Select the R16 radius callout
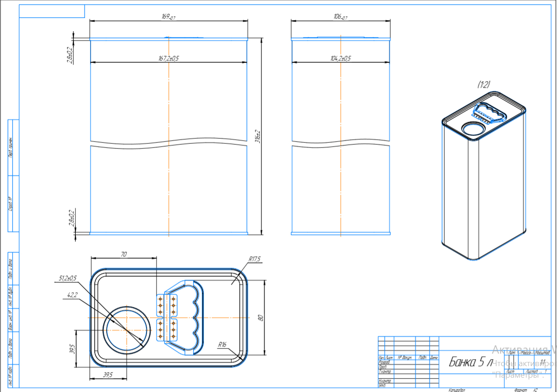This screenshot has width=557, height=392. pos(222,344)
